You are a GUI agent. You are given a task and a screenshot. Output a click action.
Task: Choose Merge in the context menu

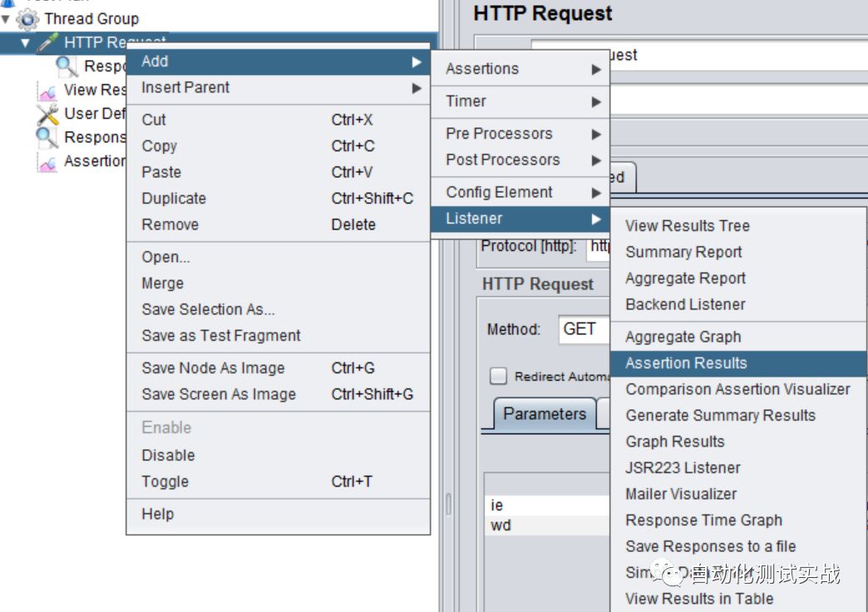(278, 283)
